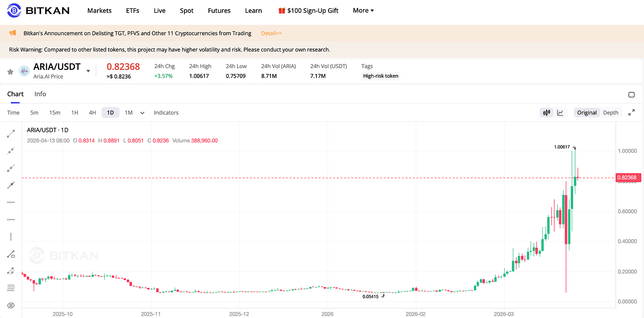Viewport: 644px width, 318px height.
Task: Click the ARIA/USDT pair name
Action: 57,67
